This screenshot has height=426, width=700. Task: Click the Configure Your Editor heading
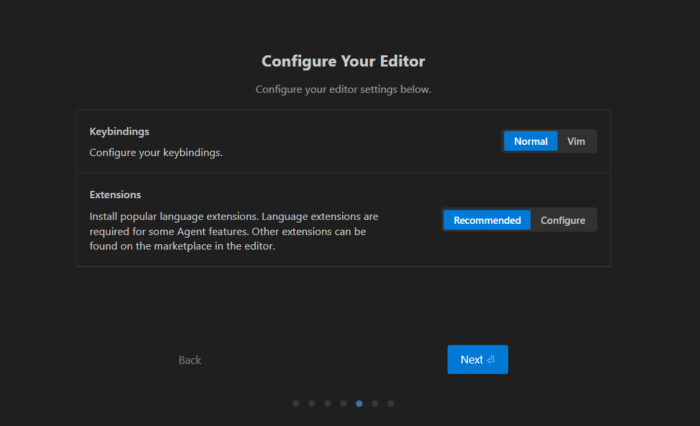click(x=343, y=61)
